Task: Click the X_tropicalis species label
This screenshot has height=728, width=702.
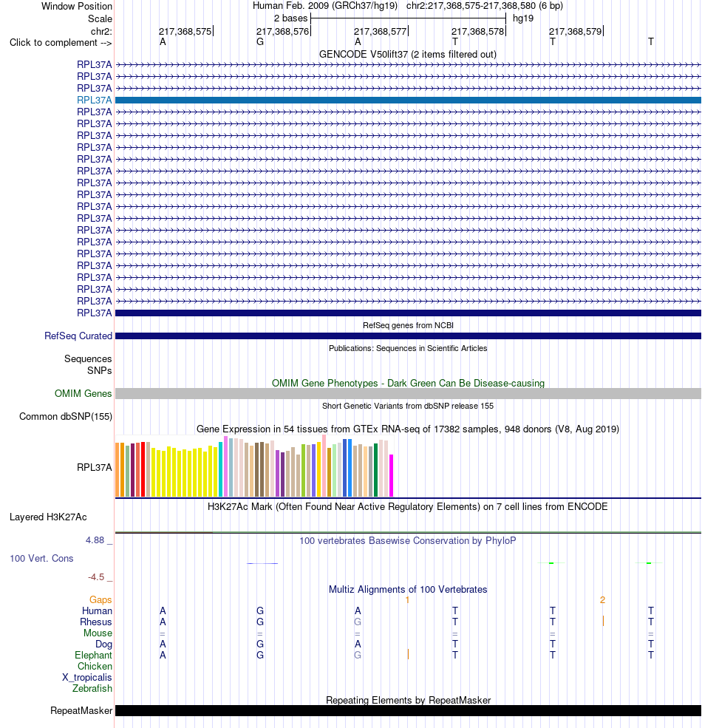Action: 86,678
